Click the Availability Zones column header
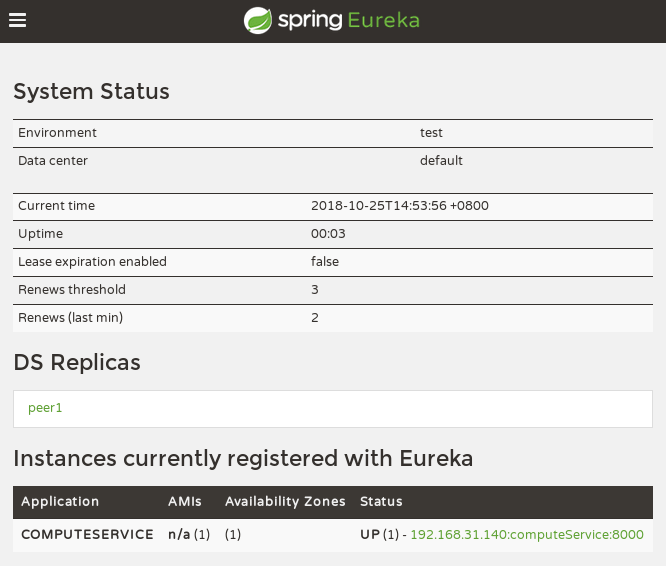 click(285, 501)
